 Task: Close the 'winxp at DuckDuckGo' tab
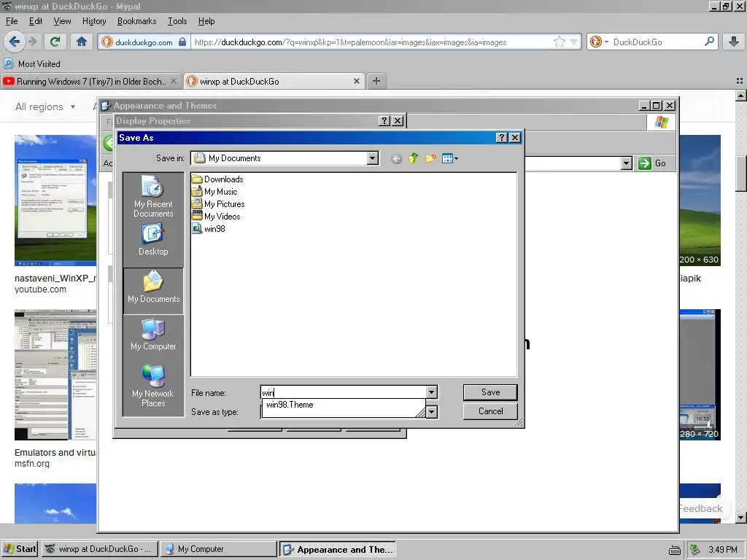click(356, 82)
